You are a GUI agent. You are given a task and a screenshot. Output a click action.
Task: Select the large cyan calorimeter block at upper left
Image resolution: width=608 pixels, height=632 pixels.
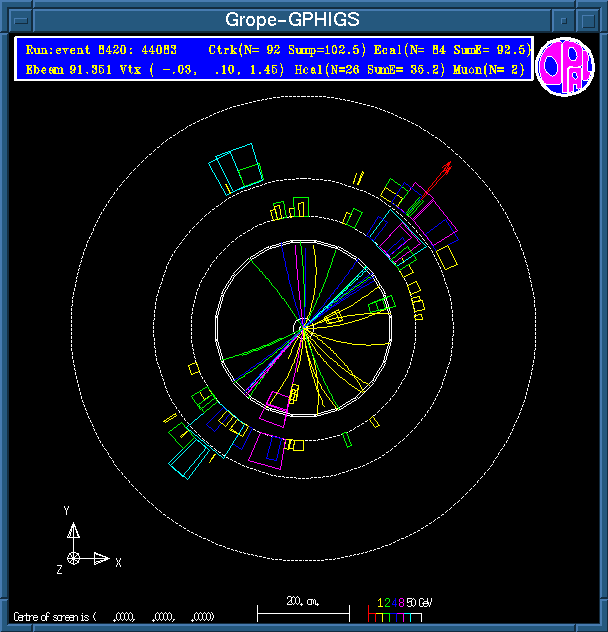236,167
